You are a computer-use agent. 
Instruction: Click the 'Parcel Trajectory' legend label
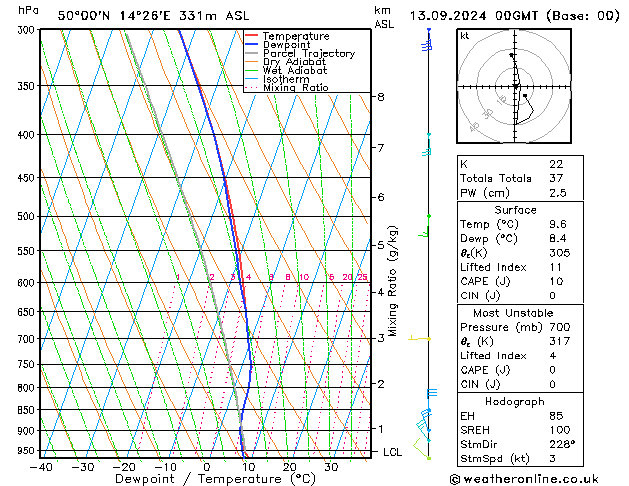coord(309,53)
